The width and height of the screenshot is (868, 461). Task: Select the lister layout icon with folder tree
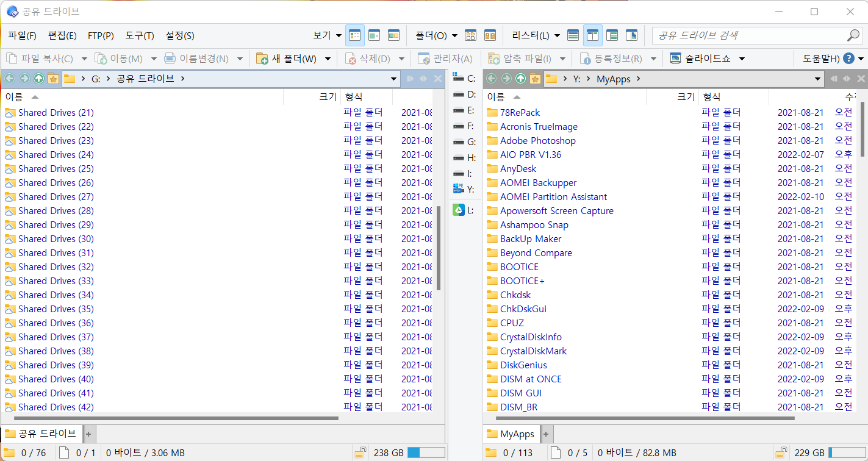[x=612, y=35]
